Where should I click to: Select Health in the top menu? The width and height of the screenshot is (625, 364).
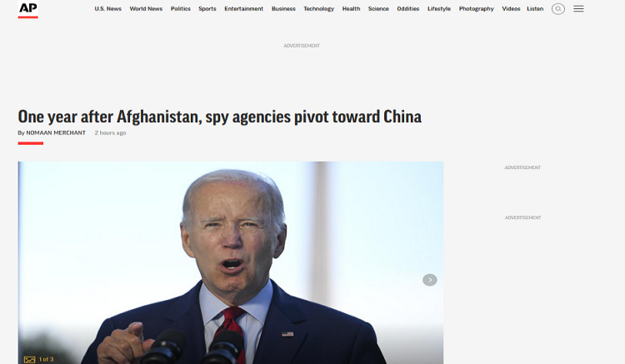(351, 9)
